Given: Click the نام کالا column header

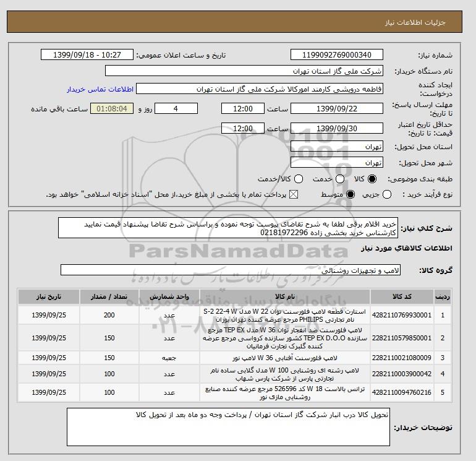Looking at the screenshot, I should pos(285,296).
